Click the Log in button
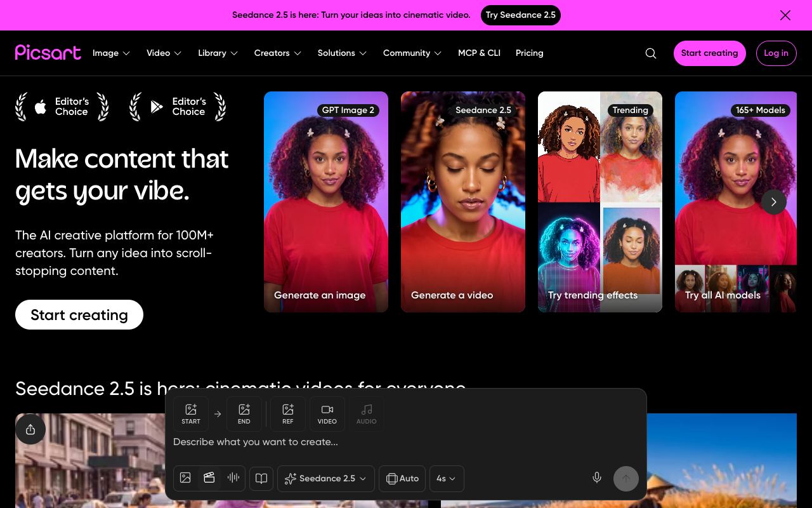 776,53
